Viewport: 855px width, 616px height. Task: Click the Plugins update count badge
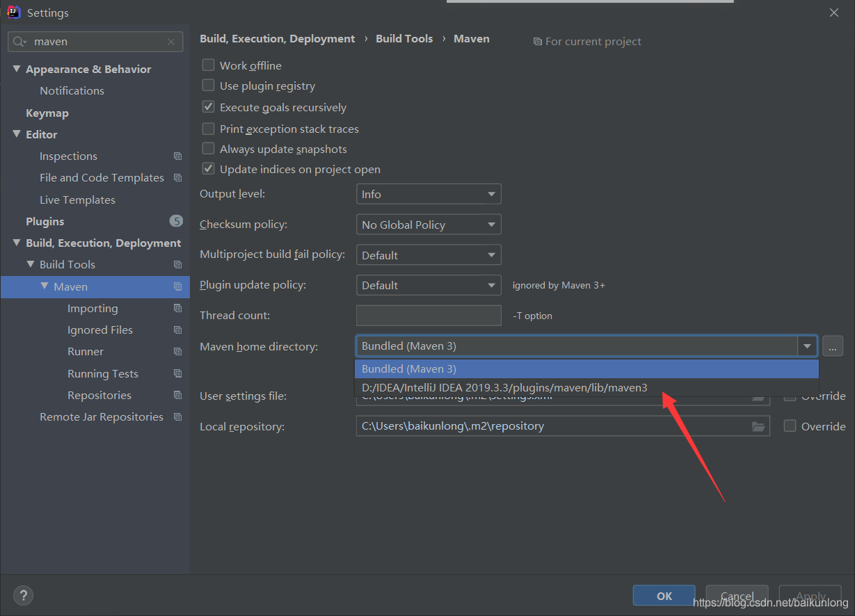pos(176,221)
